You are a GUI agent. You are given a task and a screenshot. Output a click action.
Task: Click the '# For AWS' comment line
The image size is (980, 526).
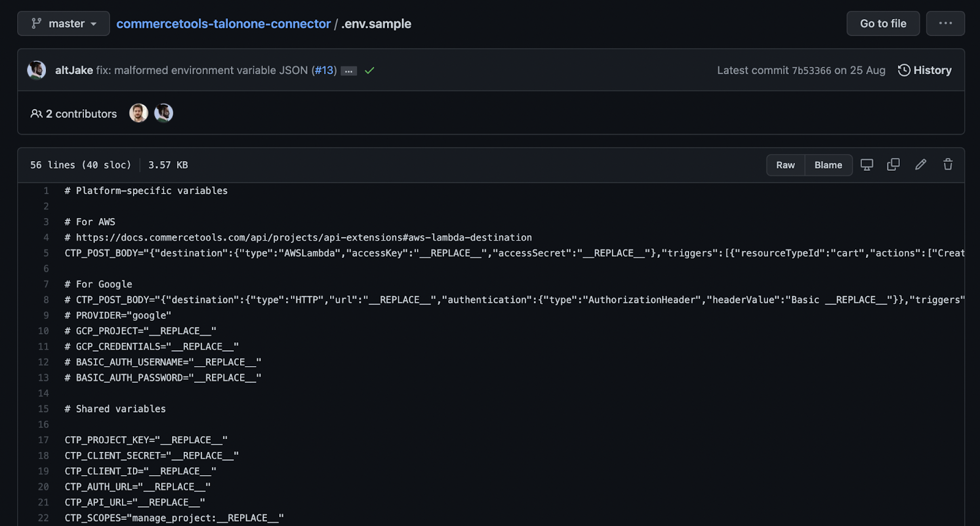[89, 222]
